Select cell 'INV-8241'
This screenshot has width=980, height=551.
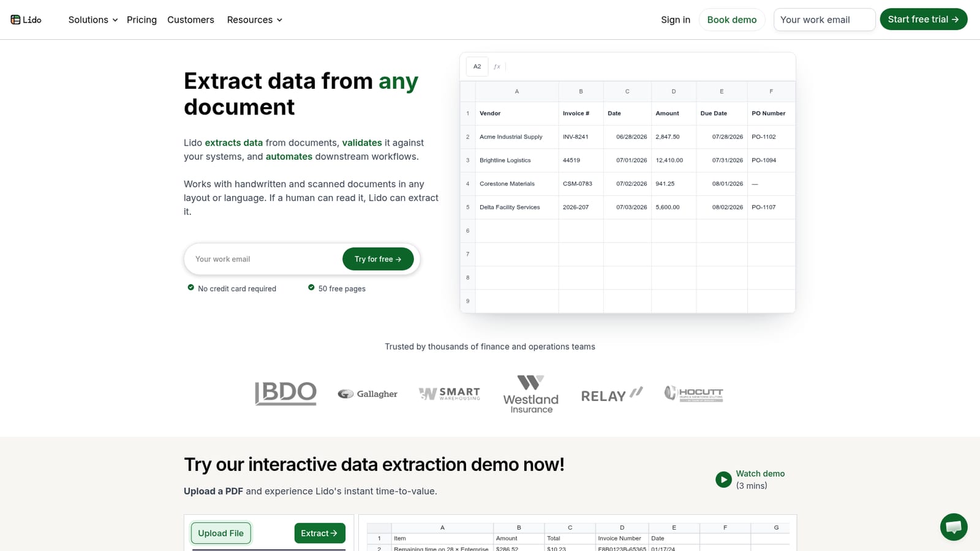click(x=581, y=137)
